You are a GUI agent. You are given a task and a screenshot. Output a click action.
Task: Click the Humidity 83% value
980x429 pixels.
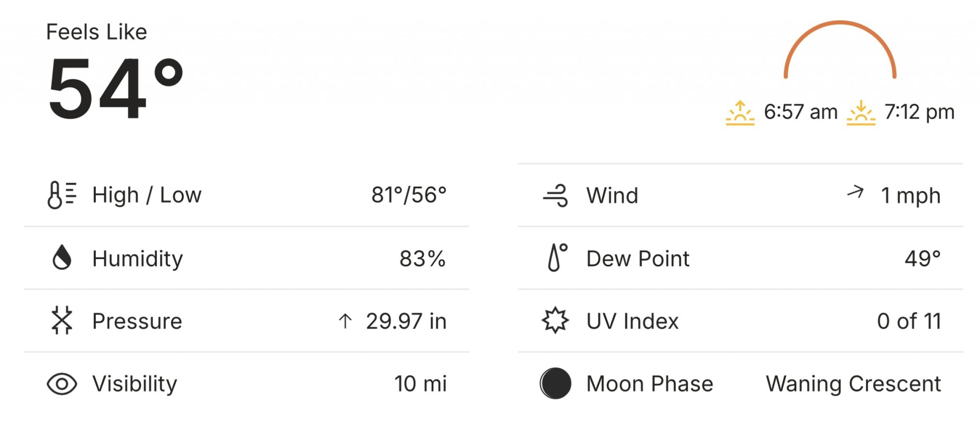[x=423, y=259]
